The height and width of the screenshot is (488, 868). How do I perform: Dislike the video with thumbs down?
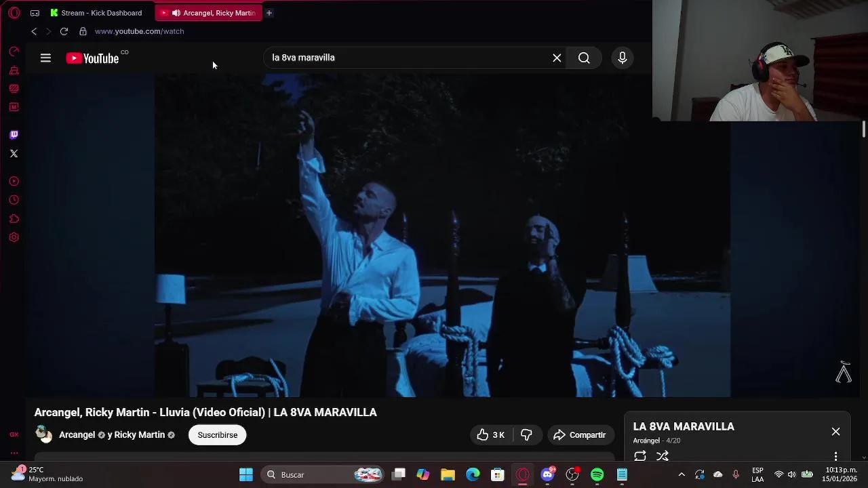click(x=526, y=435)
